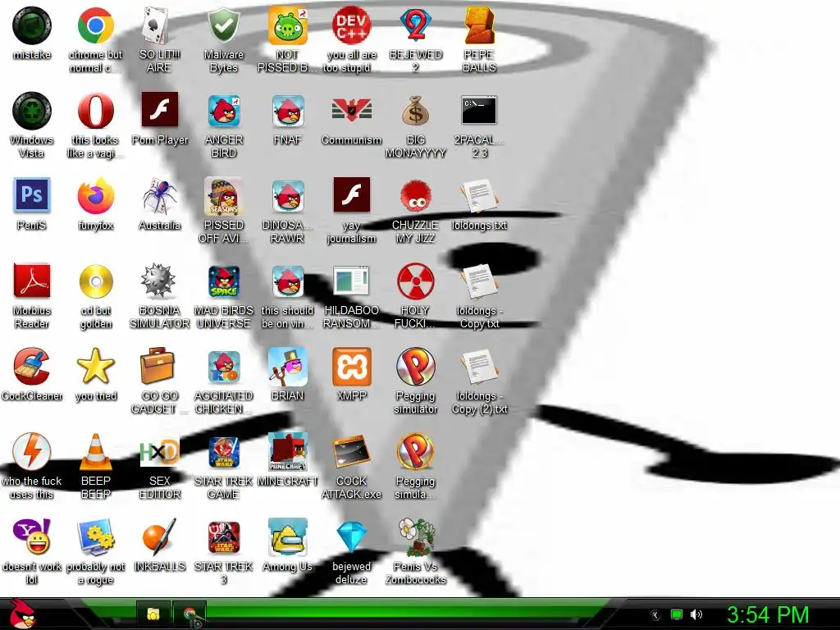Select the furryfox Firefox icon

tap(95, 196)
